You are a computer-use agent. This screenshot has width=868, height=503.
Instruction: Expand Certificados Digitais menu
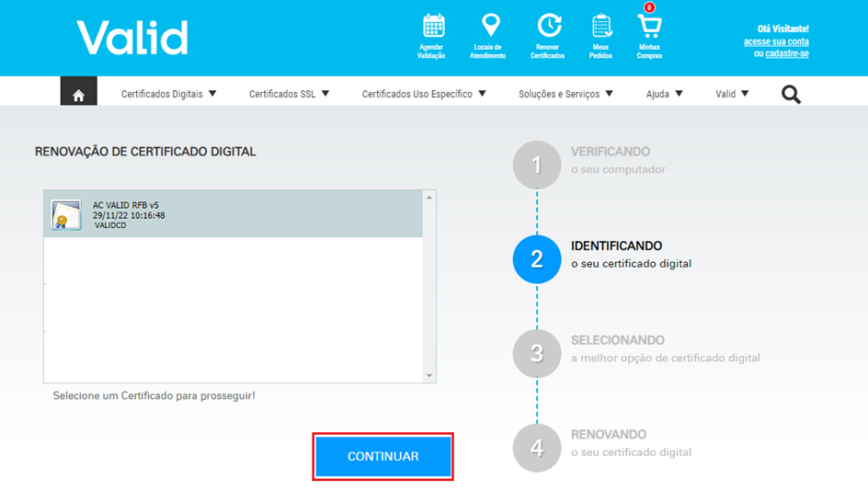tap(169, 94)
